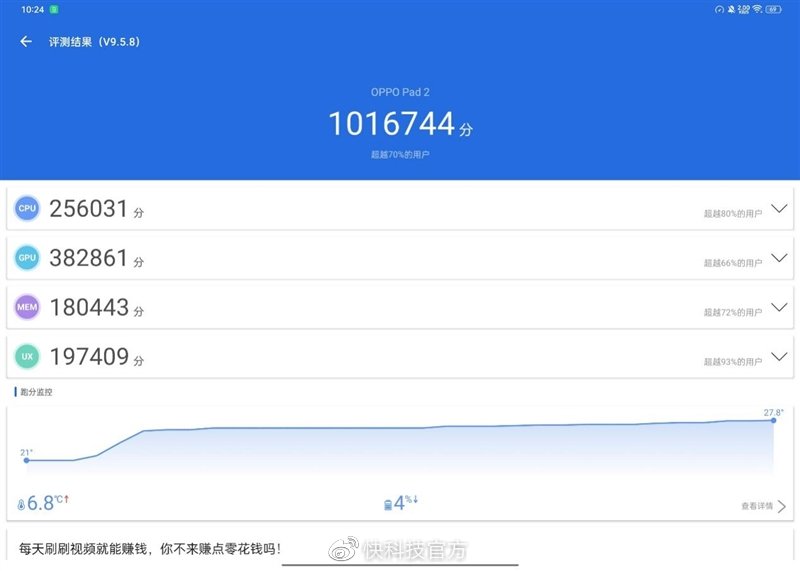Click 超越72%的用户 in MEM row
Screen dimensions: 800x571
click(733, 312)
